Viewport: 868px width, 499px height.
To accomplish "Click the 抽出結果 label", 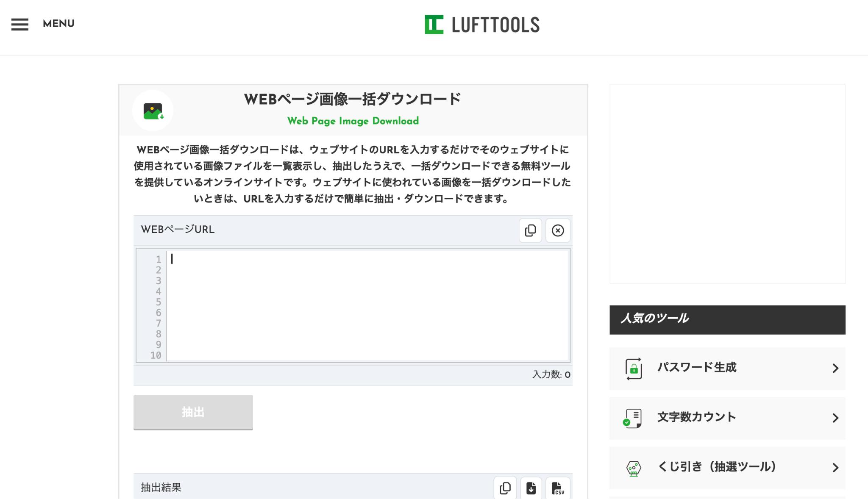I will [161, 488].
